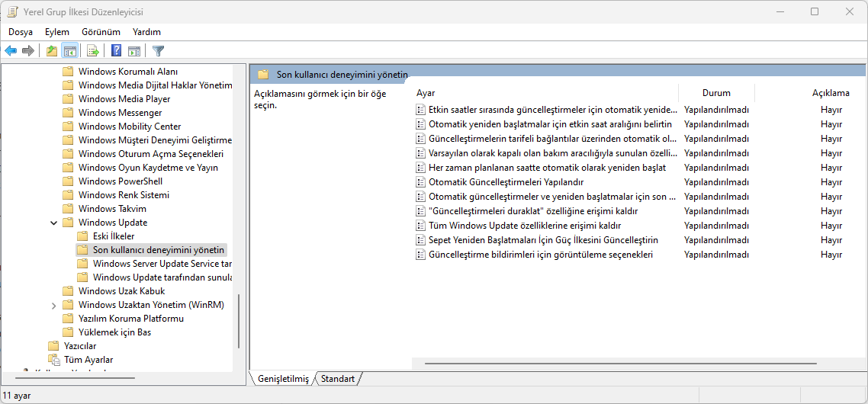Click the Tüm Ayarlar icon in tree

click(x=53, y=360)
